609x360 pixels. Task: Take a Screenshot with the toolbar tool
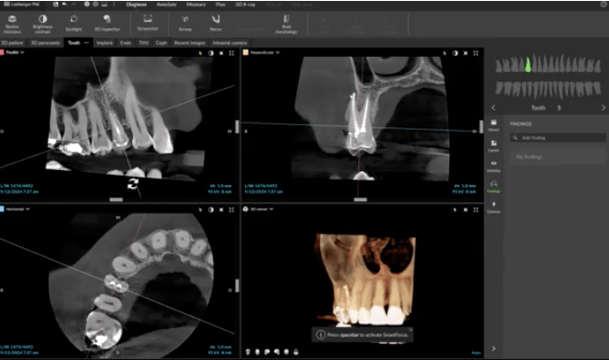148,23
